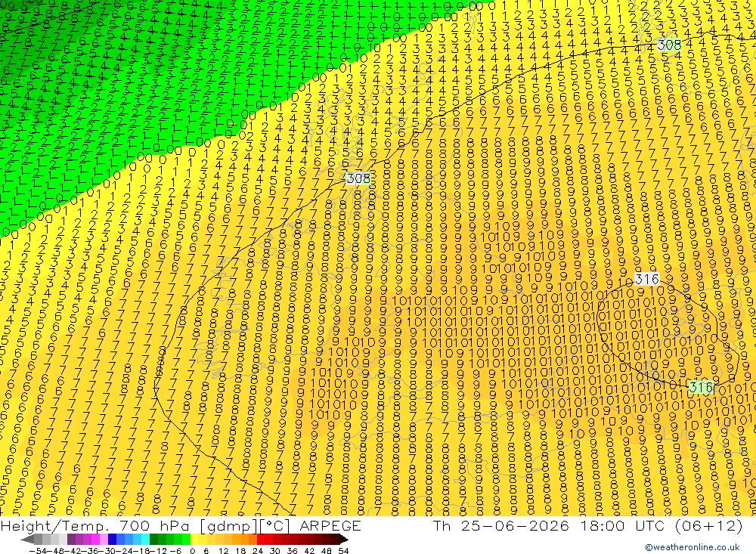Select the dark green -12°C legend swatch
The height and width of the screenshot is (554, 756).
point(153,539)
